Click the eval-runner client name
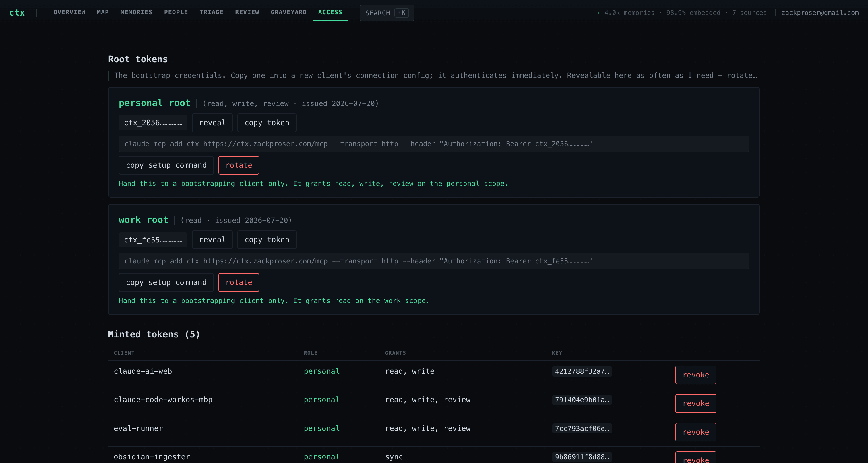The image size is (868, 463). coord(138,428)
